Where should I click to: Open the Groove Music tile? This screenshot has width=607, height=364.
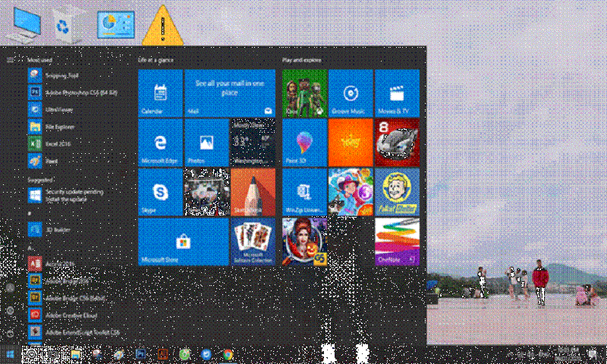pos(351,93)
